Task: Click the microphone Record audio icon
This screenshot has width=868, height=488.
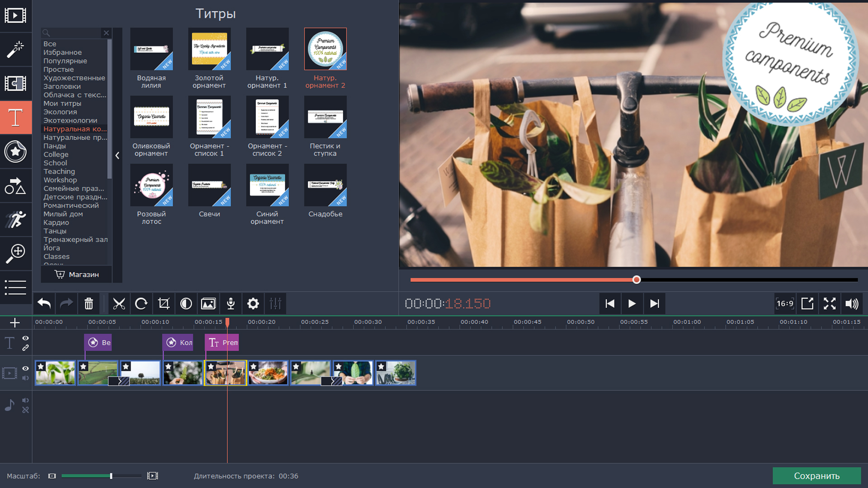Action: [x=231, y=304]
